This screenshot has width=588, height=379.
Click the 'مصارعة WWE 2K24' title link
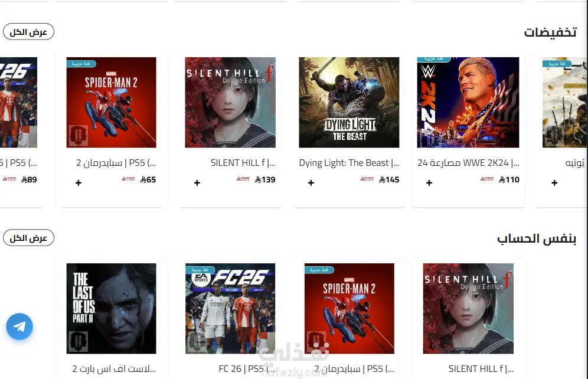(468, 163)
